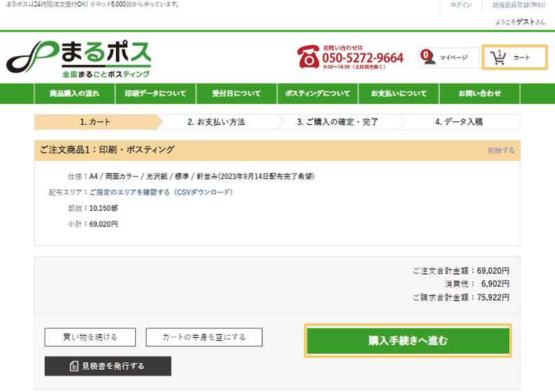Screen dimensions: 555x392
Task: Click カートの中身を空にする button
Action: pos(204,337)
